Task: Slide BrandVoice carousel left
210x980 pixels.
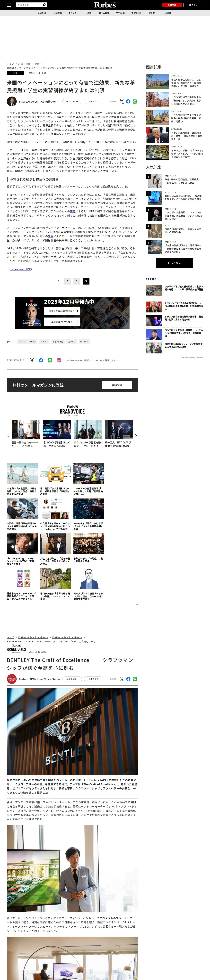Action: 8,436
